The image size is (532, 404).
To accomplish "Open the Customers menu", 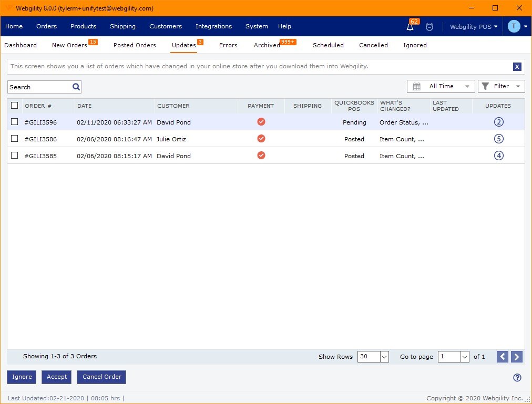I will [166, 26].
